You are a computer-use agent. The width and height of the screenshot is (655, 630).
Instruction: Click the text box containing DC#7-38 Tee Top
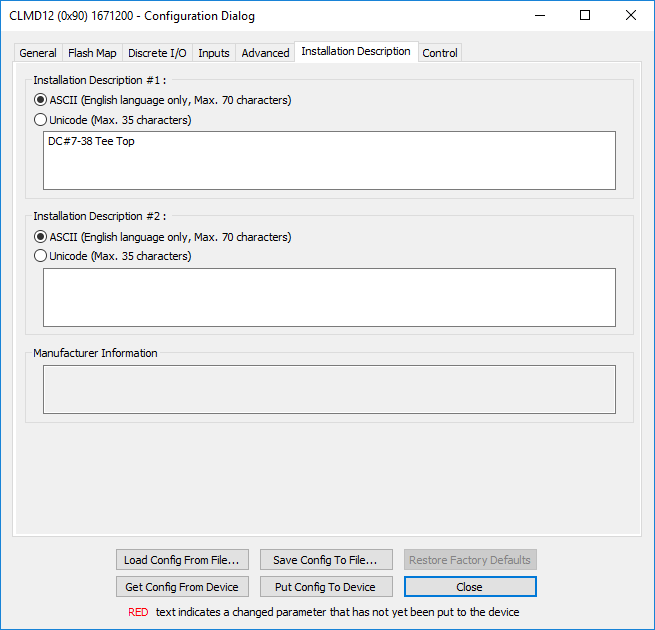tap(329, 160)
